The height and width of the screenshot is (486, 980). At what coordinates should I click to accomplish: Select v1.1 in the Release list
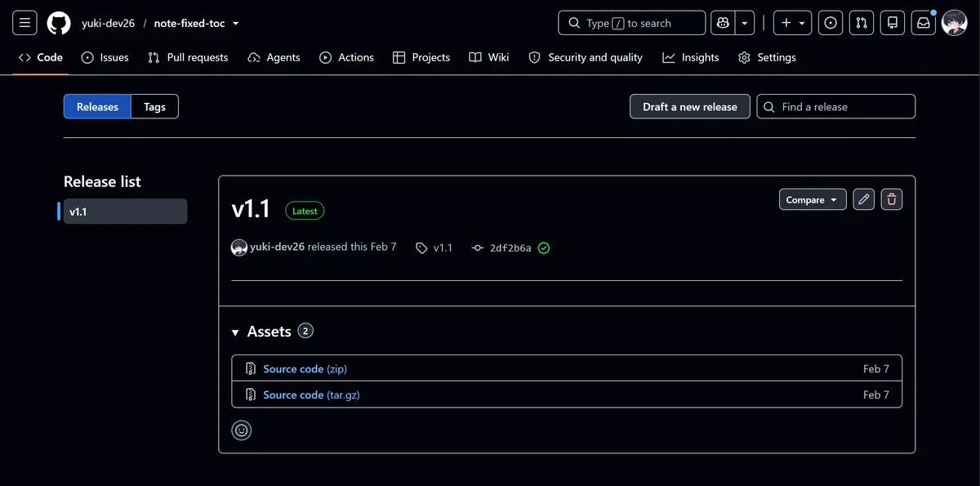click(125, 212)
